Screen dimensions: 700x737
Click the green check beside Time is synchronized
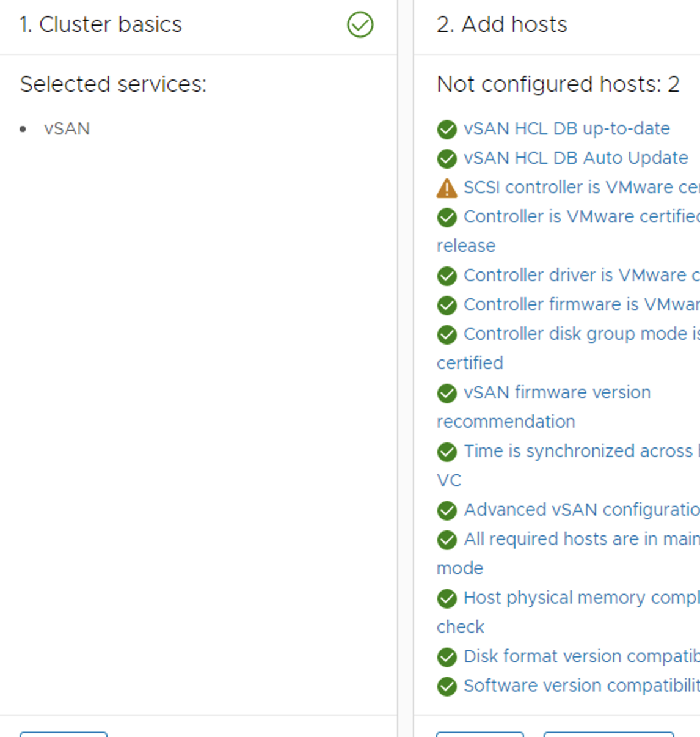coord(447,452)
